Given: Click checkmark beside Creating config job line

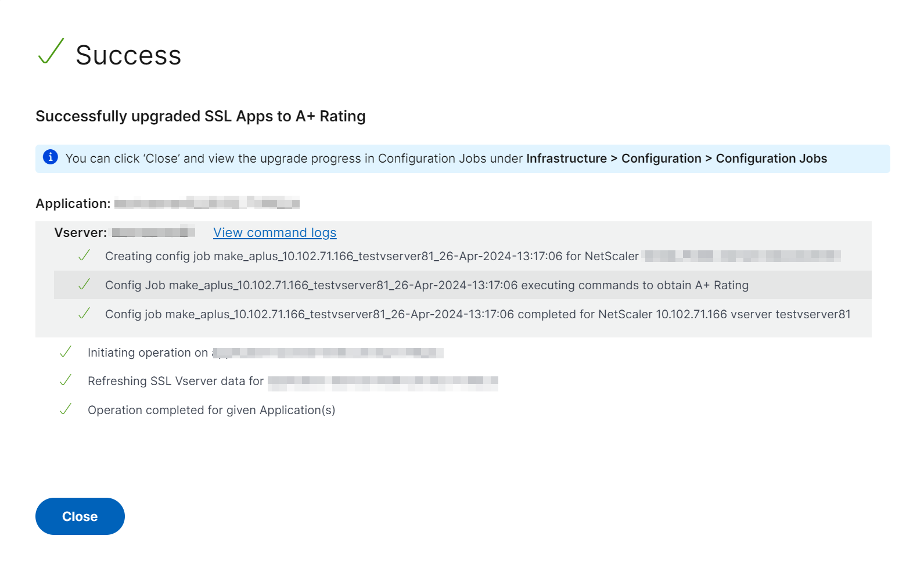Looking at the screenshot, I should point(84,256).
